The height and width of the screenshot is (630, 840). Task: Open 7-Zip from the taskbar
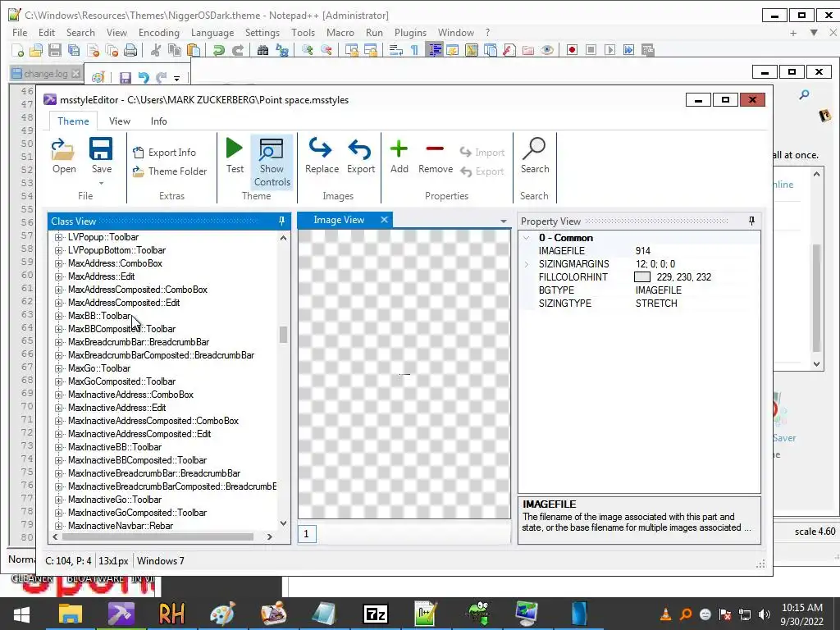click(x=375, y=614)
